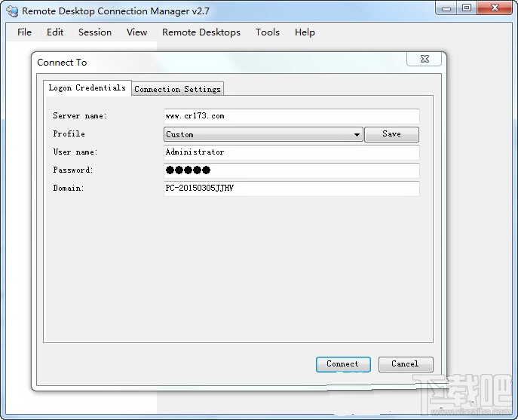Open the View menu

pos(136,32)
